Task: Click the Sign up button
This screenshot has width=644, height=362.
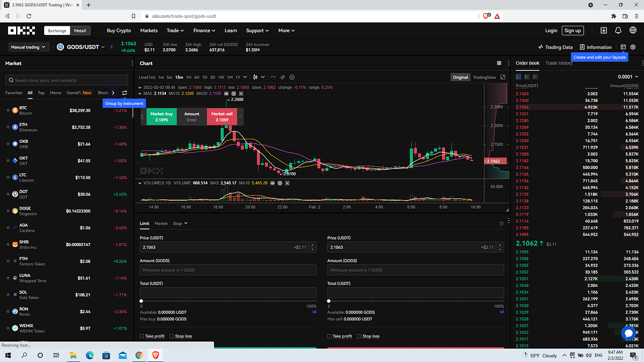Action: point(573,31)
